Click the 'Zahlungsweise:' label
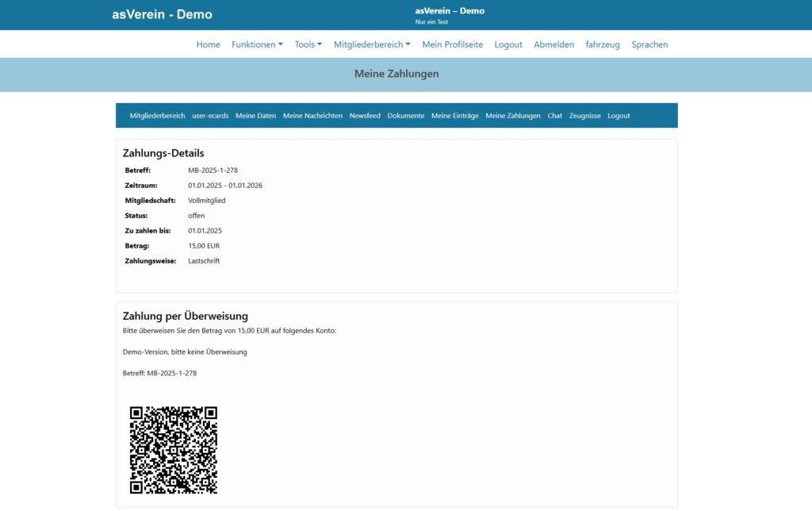 coord(151,261)
